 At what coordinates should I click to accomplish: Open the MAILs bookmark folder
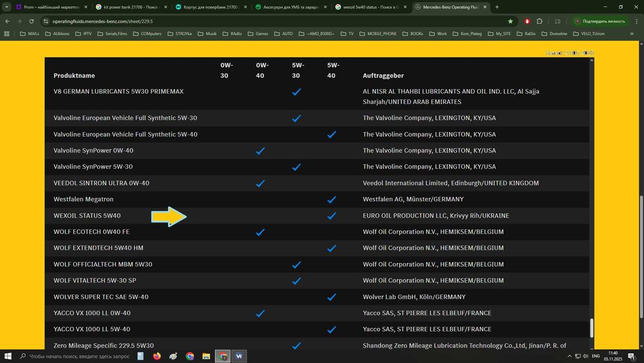click(30, 34)
